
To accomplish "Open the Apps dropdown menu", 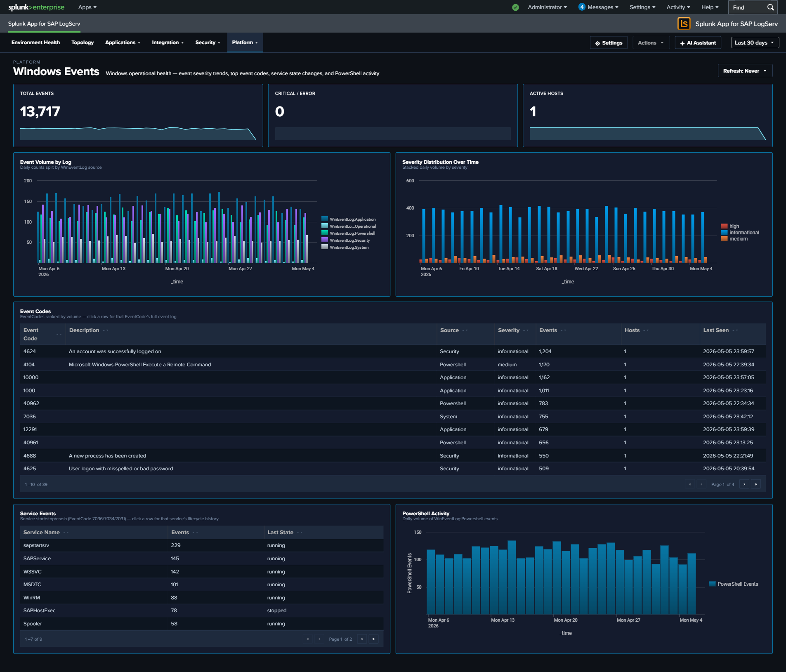I will [87, 7].
